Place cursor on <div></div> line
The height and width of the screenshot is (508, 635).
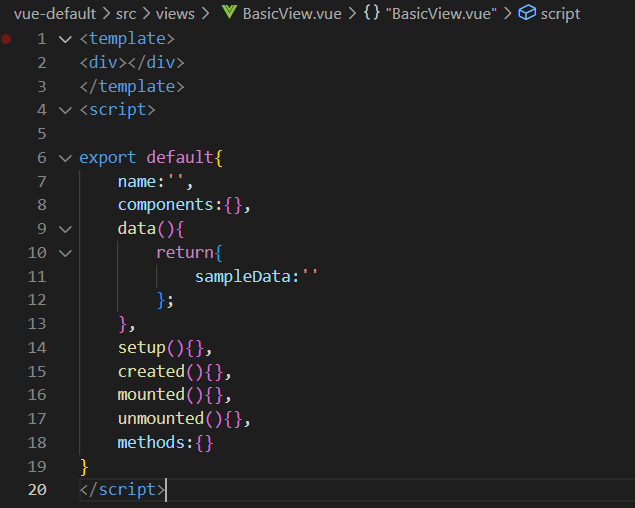click(132, 63)
